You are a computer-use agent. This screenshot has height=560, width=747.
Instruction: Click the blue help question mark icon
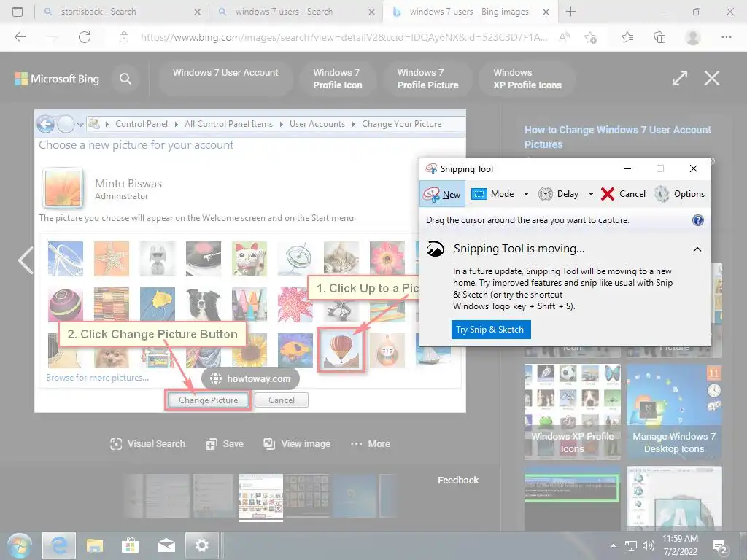[x=697, y=220]
